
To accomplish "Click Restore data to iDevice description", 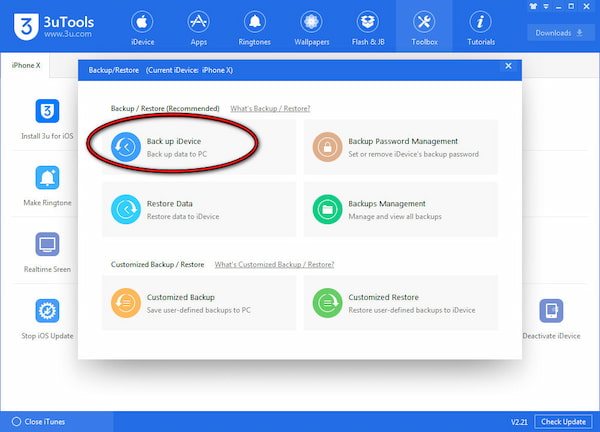I will point(183,217).
